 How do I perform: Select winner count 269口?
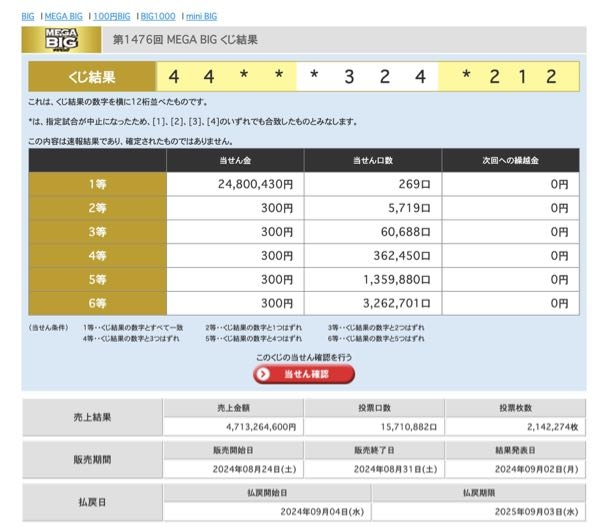(414, 184)
